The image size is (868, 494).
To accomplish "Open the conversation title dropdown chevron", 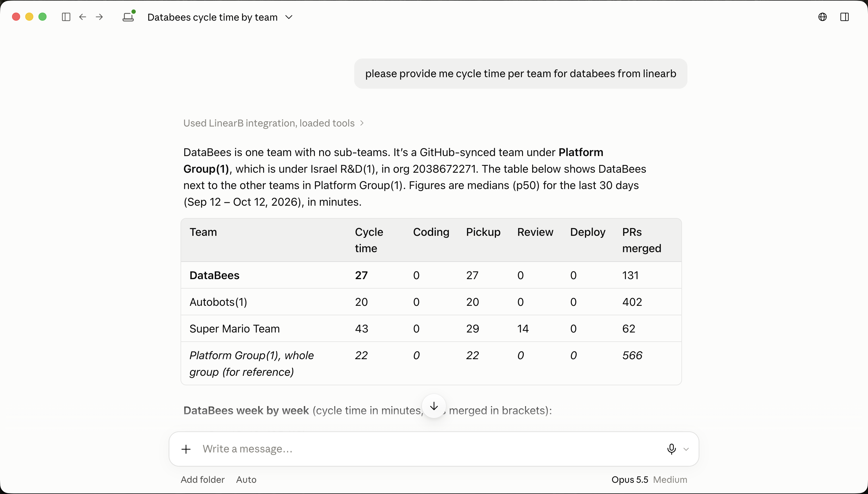I will 289,17.
